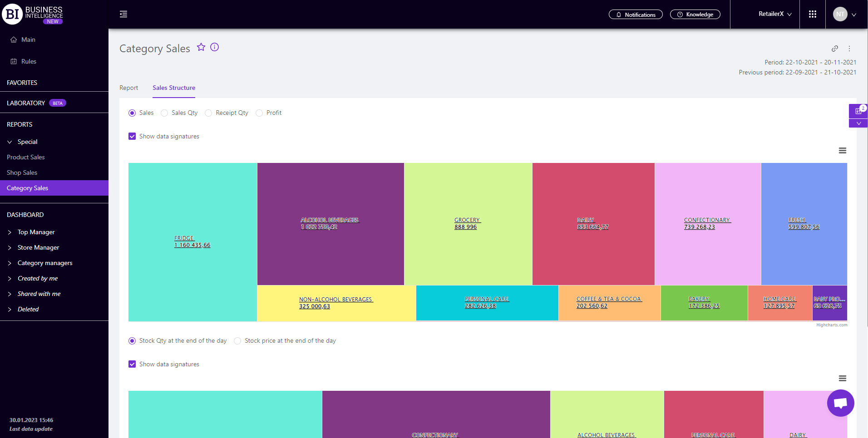This screenshot has height=438, width=868.
Task: Open the live chat bubble
Action: [x=840, y=403]
